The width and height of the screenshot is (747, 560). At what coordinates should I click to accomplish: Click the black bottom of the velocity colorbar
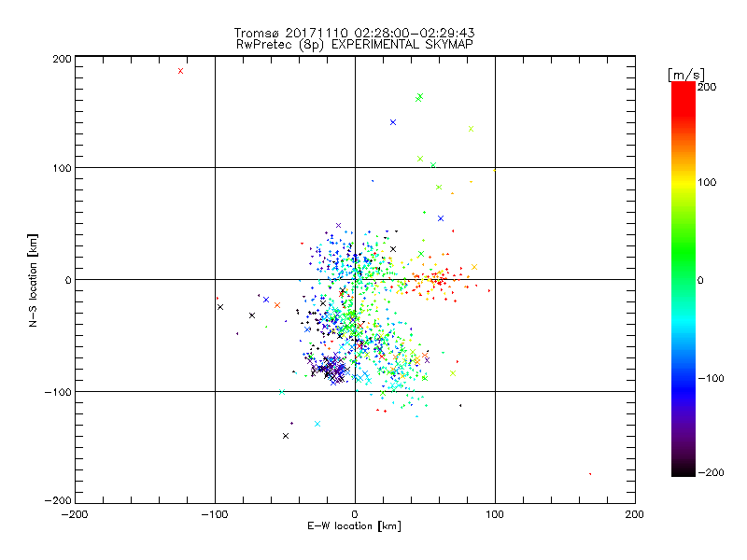684,469
